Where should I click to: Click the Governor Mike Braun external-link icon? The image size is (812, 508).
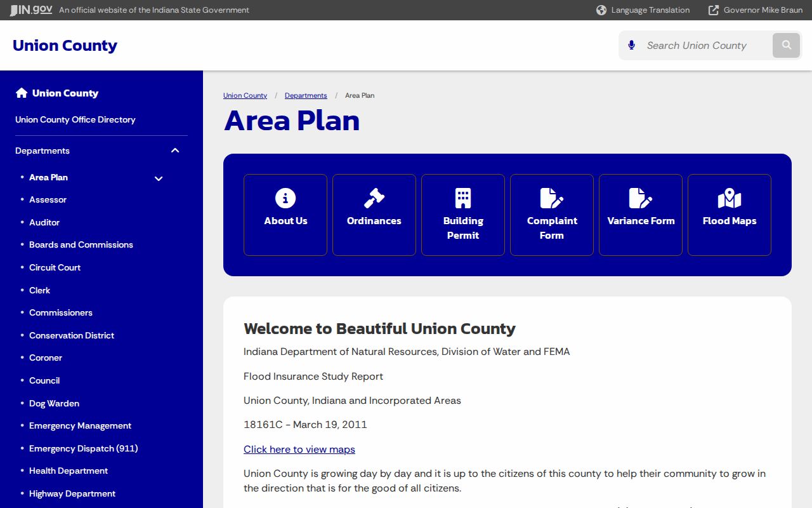pyautogui.click(x=714, y=10)
